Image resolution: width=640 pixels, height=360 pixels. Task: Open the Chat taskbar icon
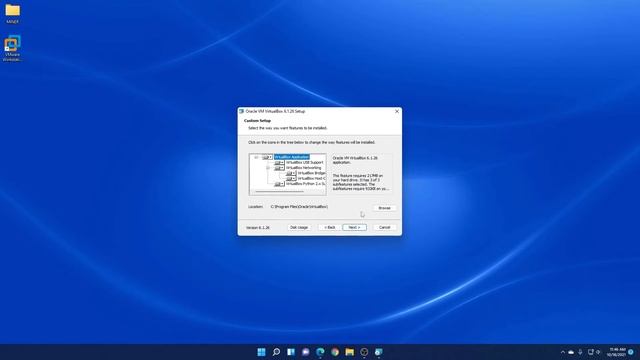[306, 352]
